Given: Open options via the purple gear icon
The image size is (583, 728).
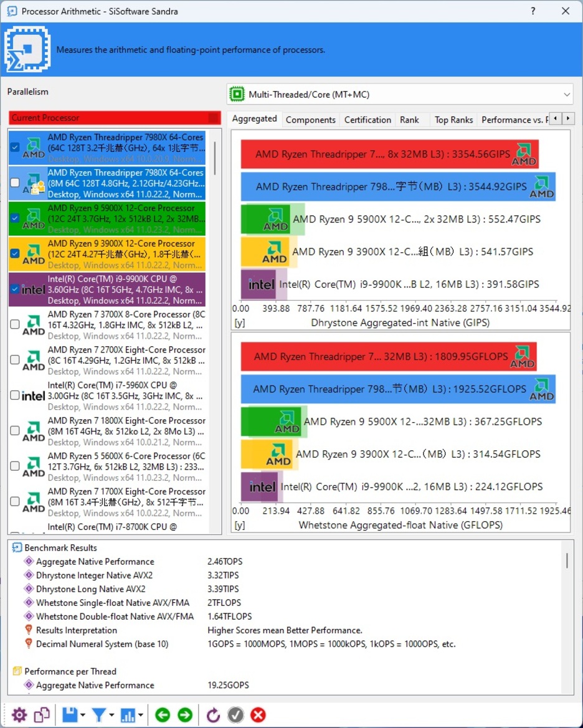Looking at the screenshot, I should [x=19, y=715].
